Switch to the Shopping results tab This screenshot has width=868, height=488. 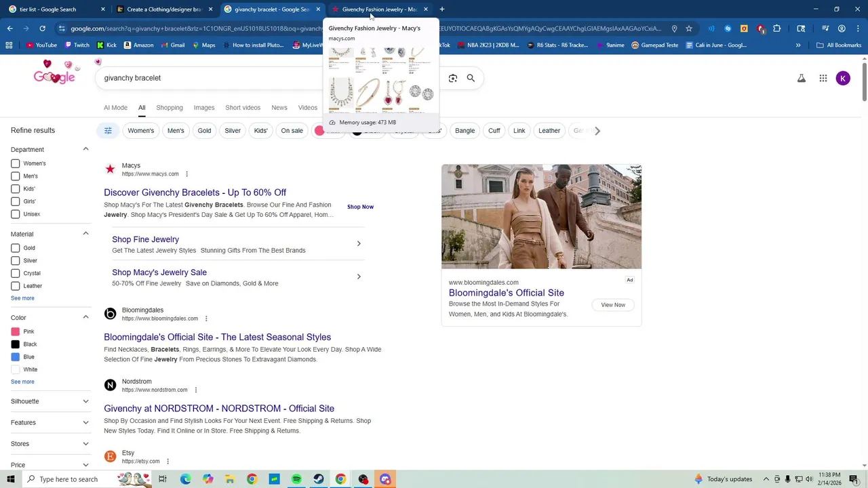coord(170,108)
